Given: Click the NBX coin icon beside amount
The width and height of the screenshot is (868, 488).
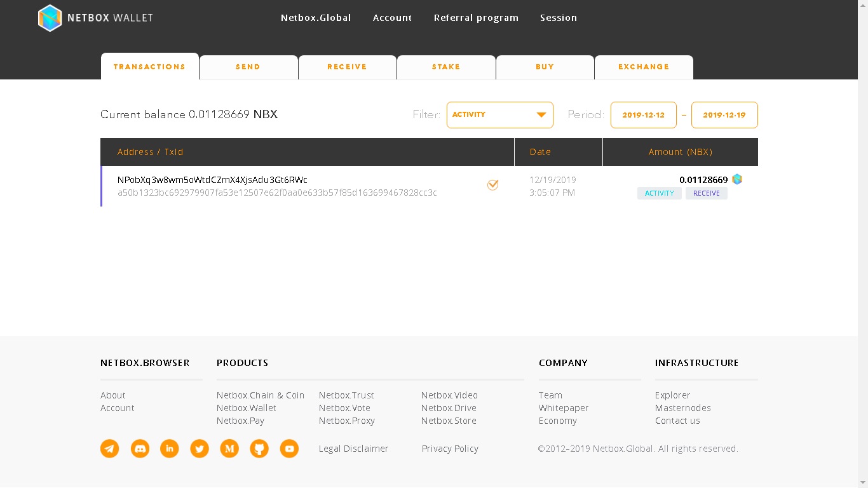Looking at the screenshot, I should pyautogui.click(x=737, y=179).
